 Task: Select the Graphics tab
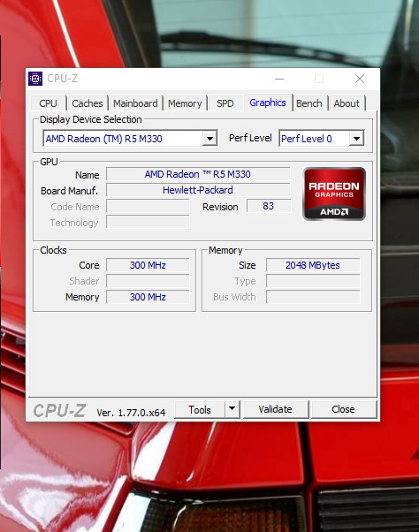coord(268,103)
